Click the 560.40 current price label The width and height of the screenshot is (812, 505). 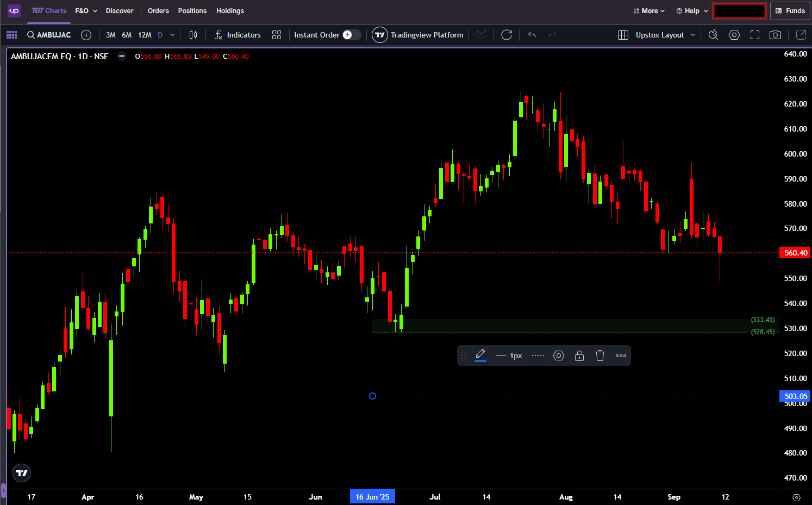click(x=795, y=253)
